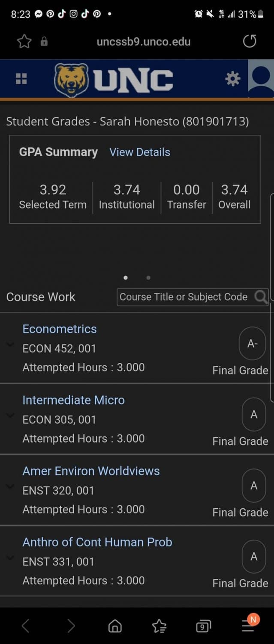
Task: Open the Econometrics course link
Action: pyautogui.click(x=60, y=329)
